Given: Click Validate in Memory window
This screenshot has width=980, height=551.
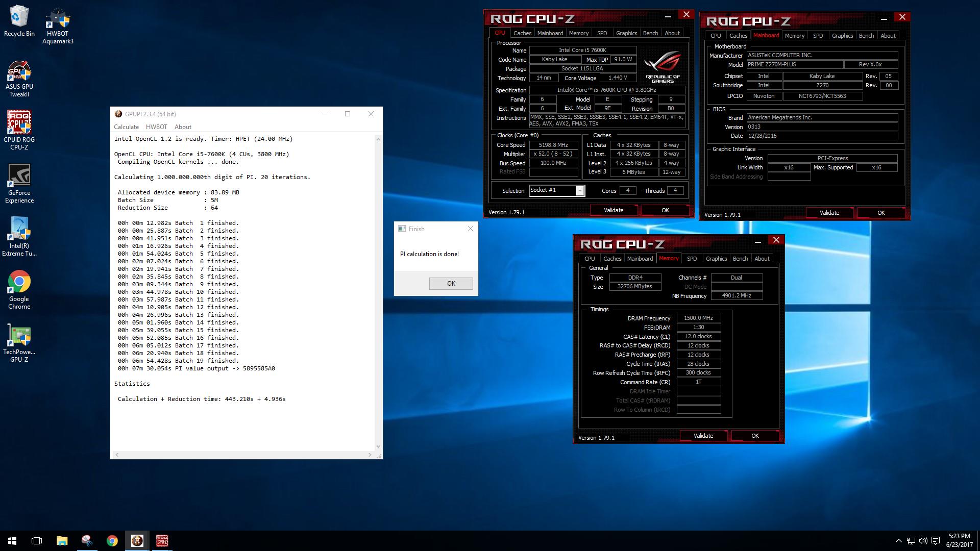Looking at the screenshot, I should (x=703, y=436).
